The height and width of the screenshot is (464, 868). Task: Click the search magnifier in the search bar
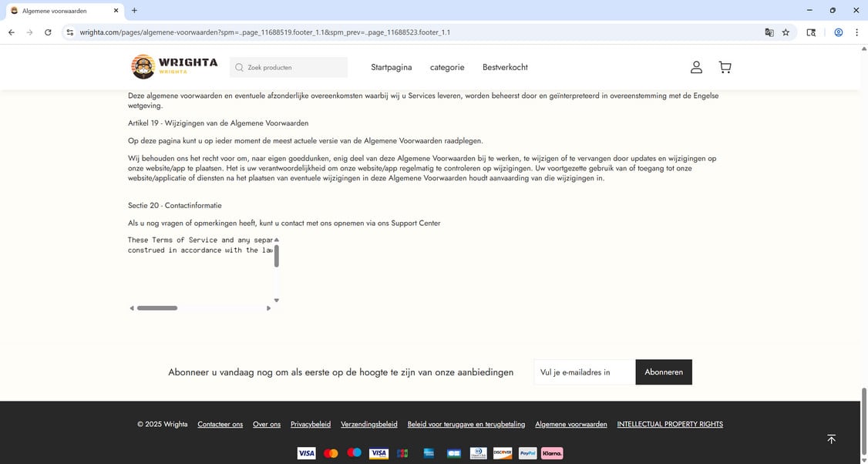point(240,67)
